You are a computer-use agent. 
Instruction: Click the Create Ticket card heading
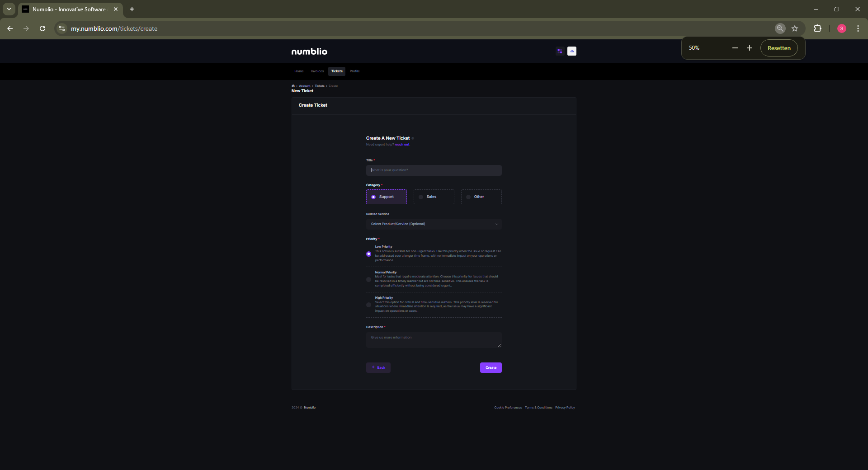pyautogui.click(x=313, y=105)
